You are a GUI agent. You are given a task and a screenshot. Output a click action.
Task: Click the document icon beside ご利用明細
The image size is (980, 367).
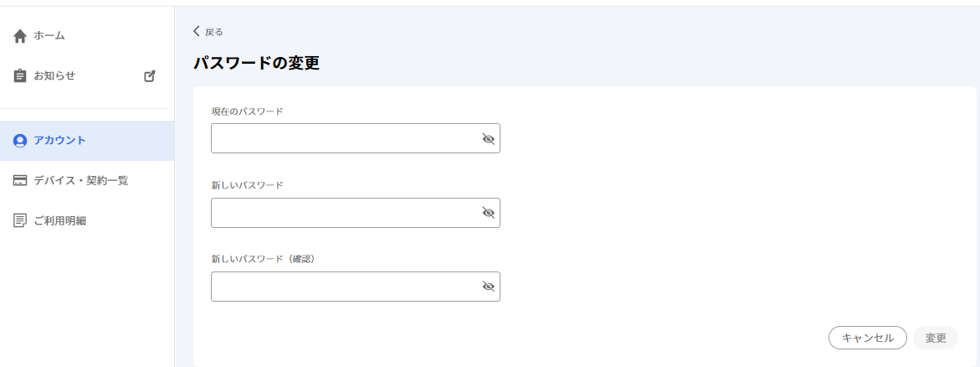[x=20, y=220]
